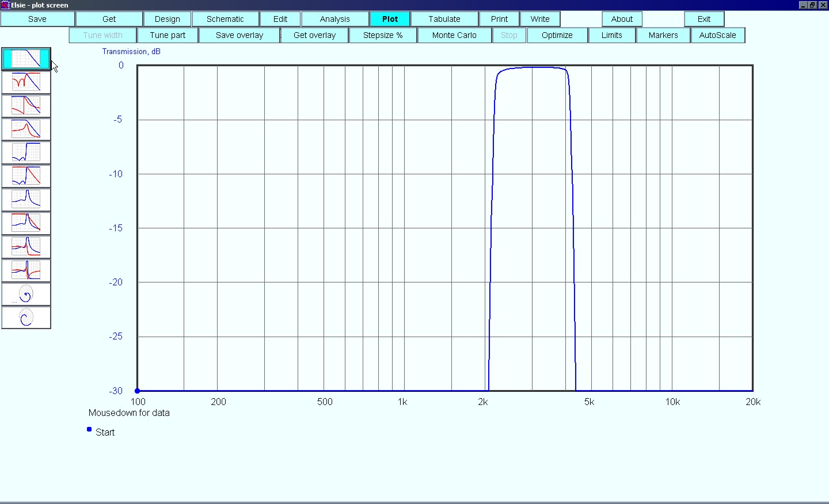
Task: Open the eleventh spiral chart thumbnail
Action: coord(26,294)
